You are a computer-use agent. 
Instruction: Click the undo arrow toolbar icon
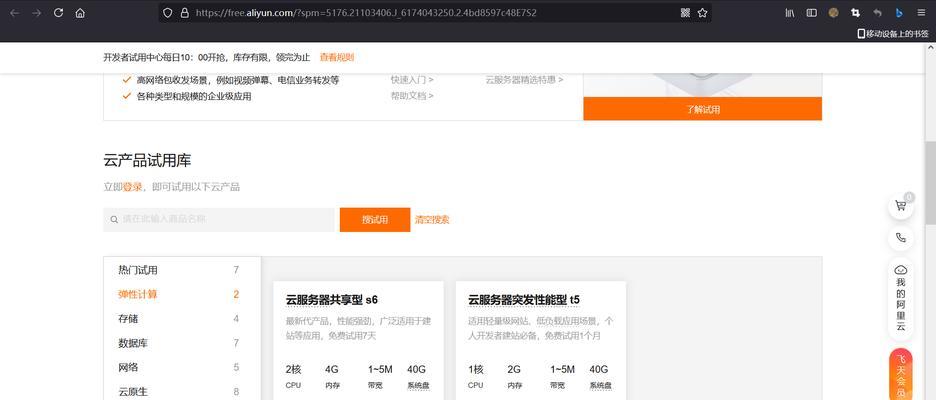(x=877, y=13)
